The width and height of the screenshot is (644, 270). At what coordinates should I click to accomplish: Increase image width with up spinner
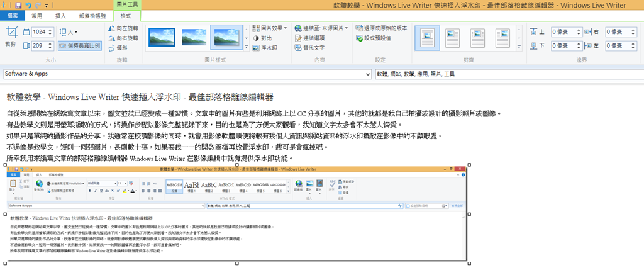pos(52,30)
